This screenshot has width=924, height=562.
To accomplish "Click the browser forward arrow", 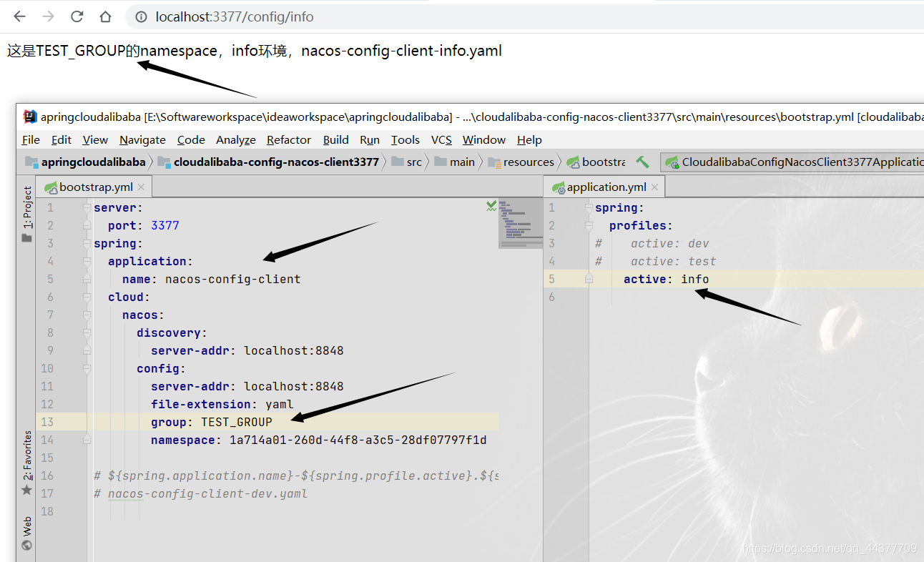I will click(x=48, y=16).
